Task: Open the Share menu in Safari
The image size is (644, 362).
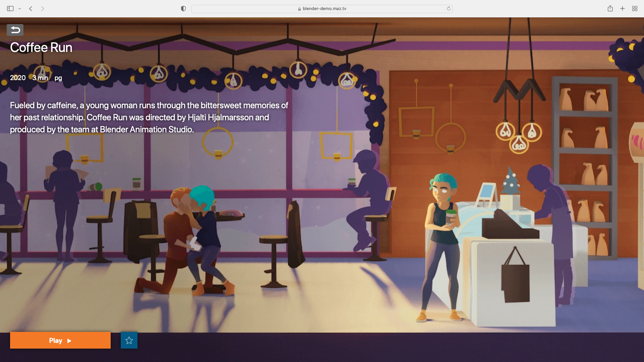Action: [x=610, y=8]
